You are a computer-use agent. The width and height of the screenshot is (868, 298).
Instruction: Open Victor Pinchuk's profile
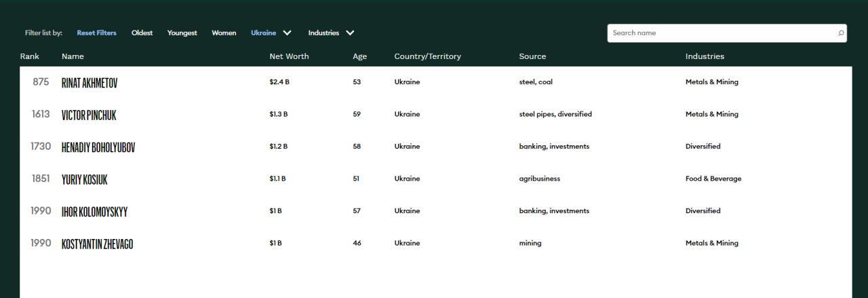click(89, 115)
